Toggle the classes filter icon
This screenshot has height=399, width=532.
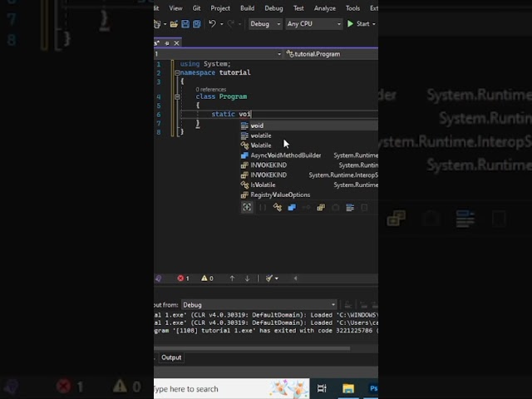(x=277, y=207)
